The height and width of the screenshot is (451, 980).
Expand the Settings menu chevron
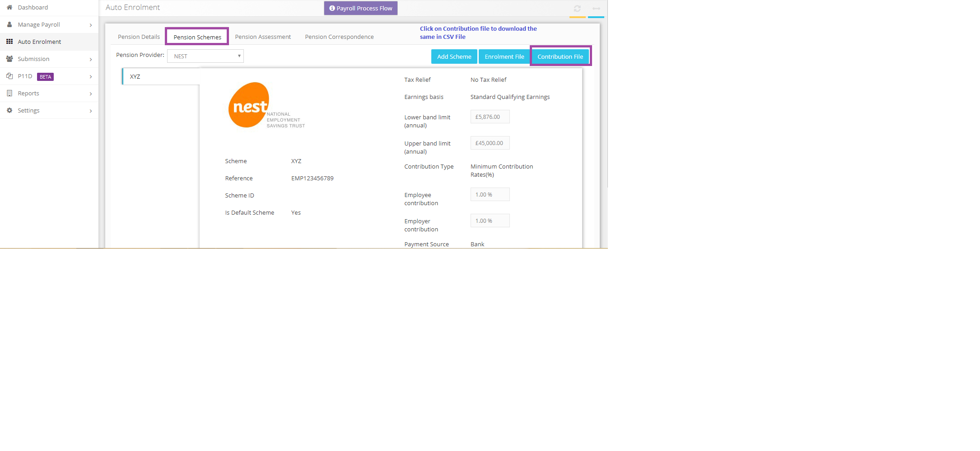tap(91, 111)
